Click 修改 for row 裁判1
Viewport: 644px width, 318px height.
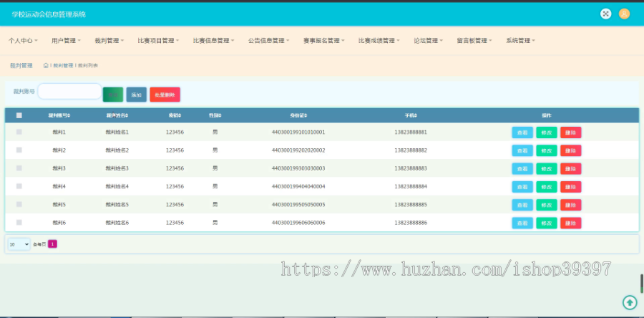pos(547,132)
